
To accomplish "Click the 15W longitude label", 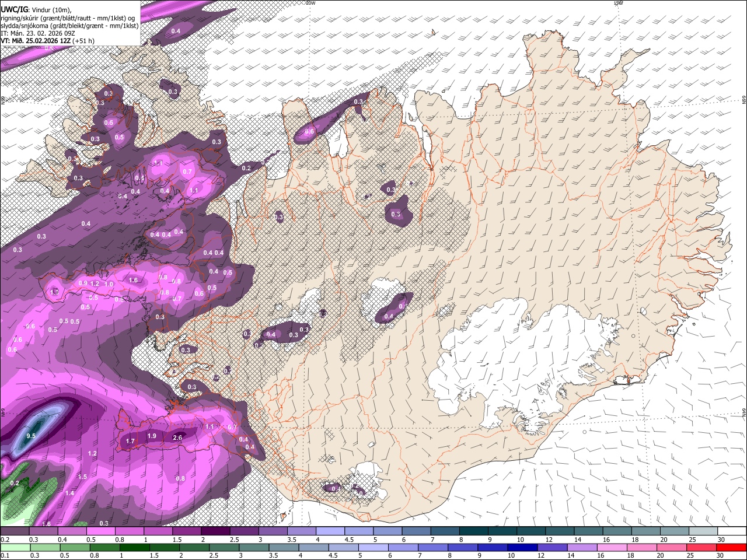I will 618,3.
